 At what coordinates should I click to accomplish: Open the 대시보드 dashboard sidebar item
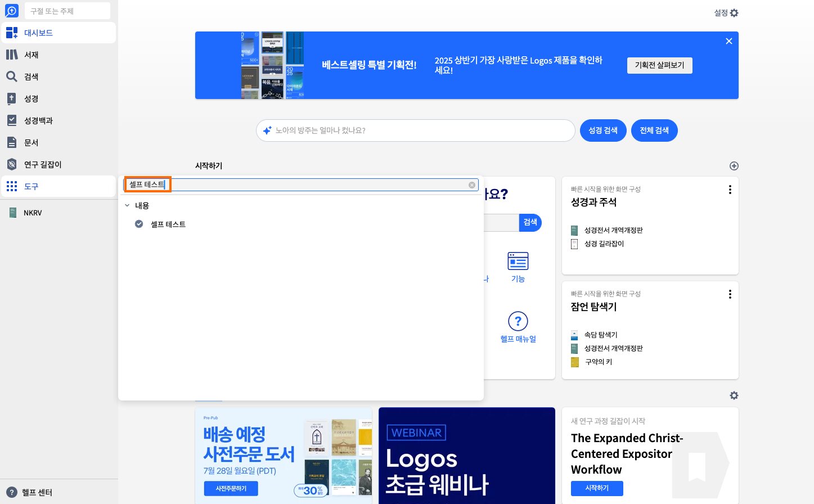coord(59,33)
